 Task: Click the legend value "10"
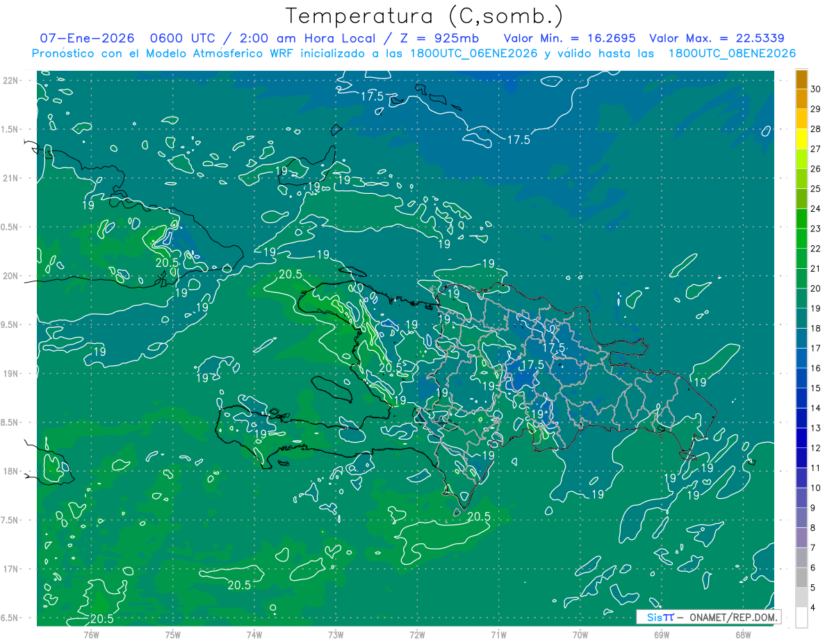pos(815,488)
